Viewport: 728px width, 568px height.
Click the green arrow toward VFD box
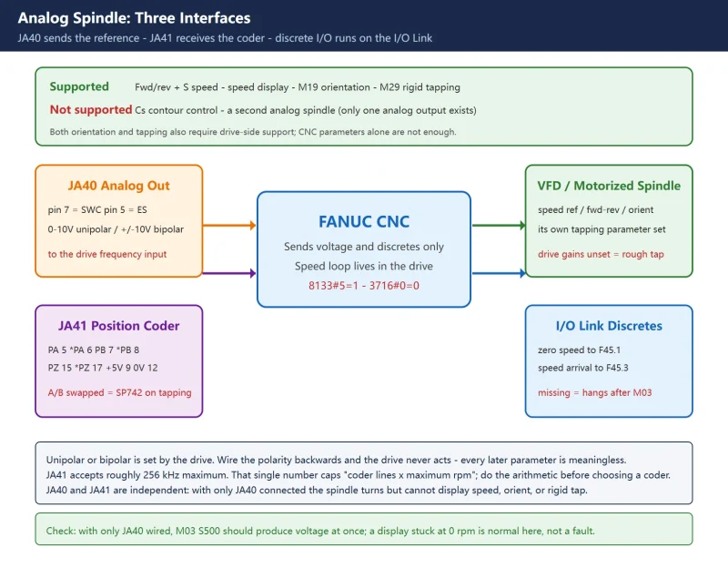499,226
